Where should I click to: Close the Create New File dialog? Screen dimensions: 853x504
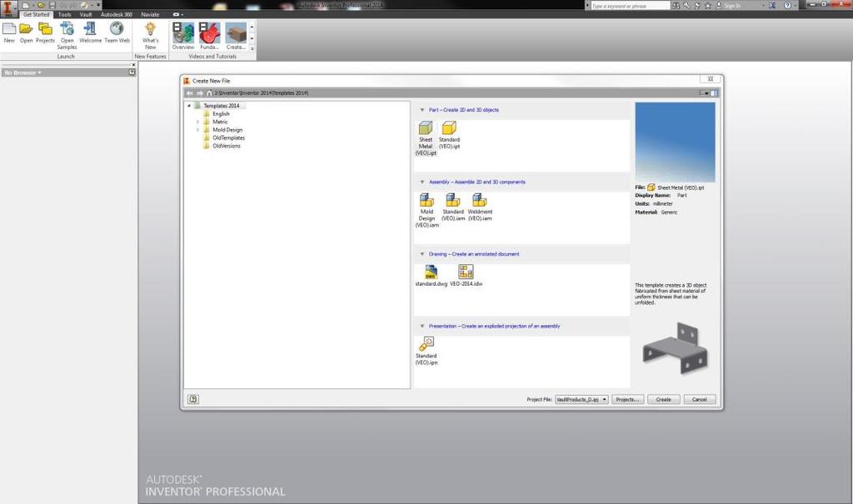point(710,79)
